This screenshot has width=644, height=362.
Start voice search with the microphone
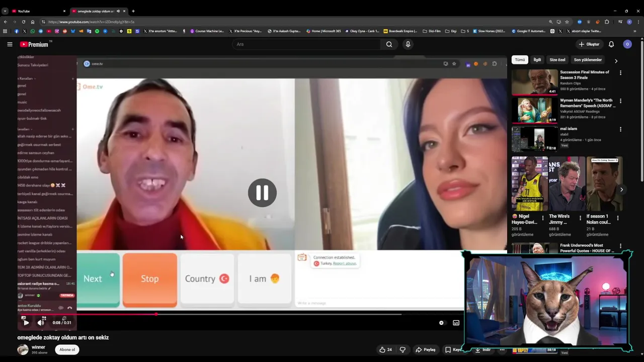408,44
